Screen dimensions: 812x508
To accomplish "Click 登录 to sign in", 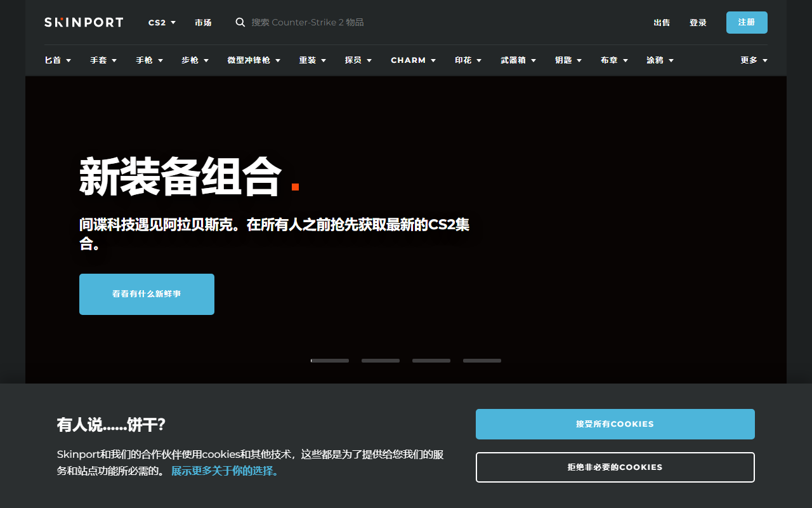I will coord(698,22).
